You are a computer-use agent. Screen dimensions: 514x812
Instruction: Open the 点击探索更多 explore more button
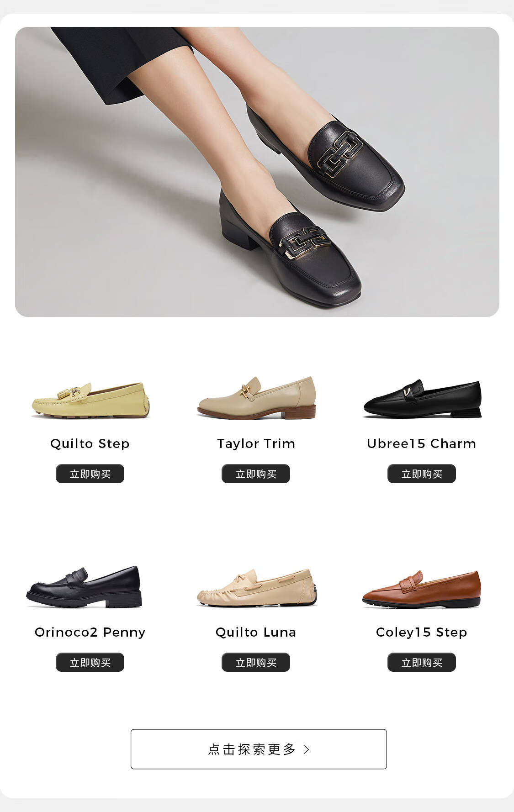point(259,749)
